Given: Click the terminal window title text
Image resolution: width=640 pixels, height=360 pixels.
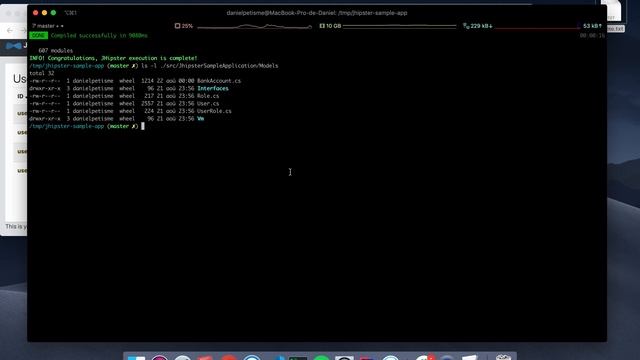Looking at the screenshot, I should [x=317, y=13].
